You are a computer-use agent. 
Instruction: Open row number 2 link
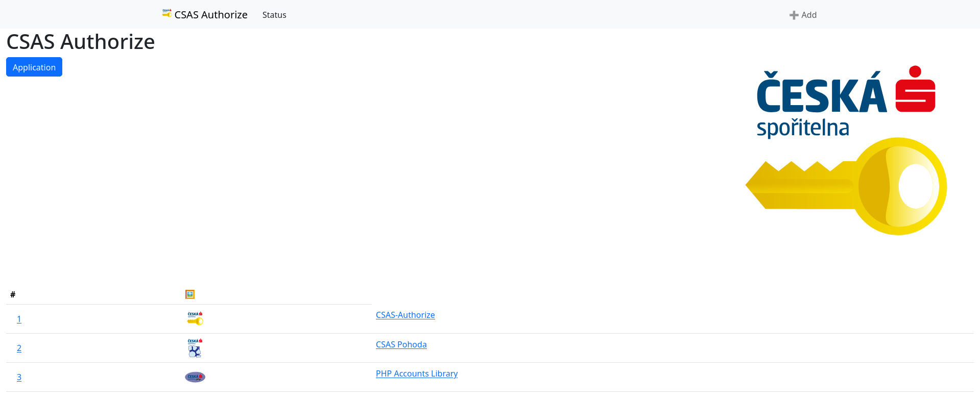[19, 348]
